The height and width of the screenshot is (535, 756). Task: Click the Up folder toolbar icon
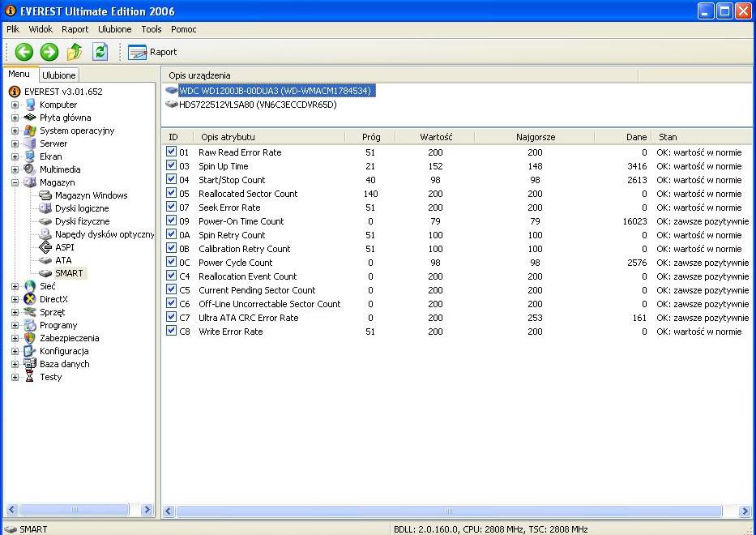(x=75, y=52)
